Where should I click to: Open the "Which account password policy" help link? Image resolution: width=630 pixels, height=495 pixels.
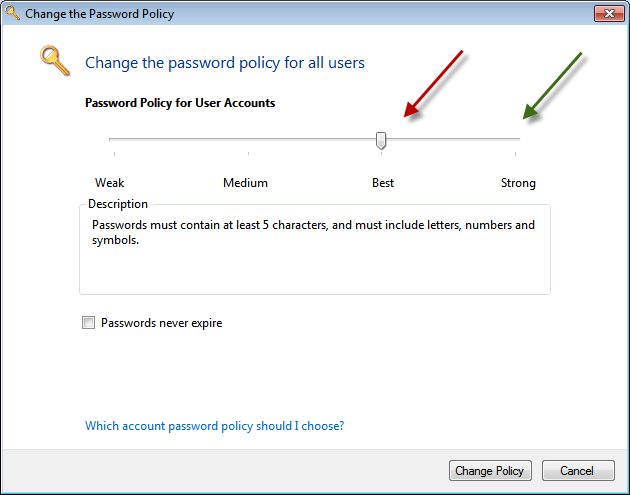(x=214, y=426)
